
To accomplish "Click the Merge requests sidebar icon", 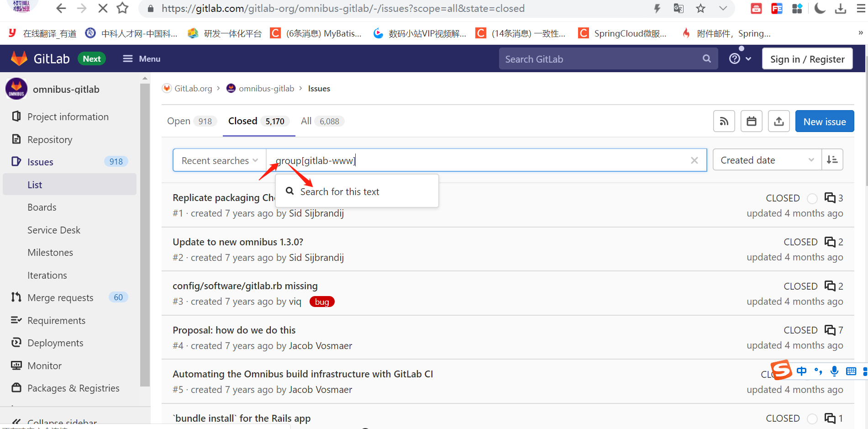I will (16, 297).
